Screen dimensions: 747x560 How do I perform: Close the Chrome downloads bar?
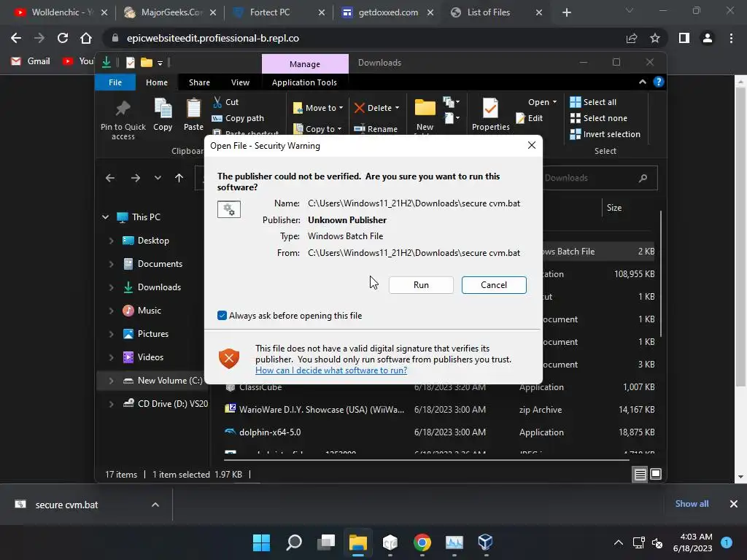[x=734, y=504]
